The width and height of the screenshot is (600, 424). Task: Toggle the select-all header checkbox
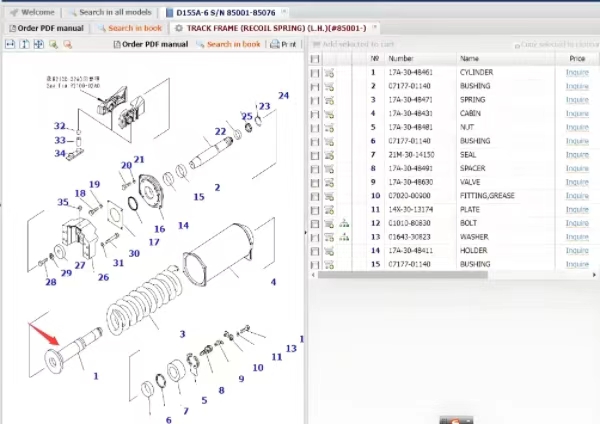coord(315,59)
